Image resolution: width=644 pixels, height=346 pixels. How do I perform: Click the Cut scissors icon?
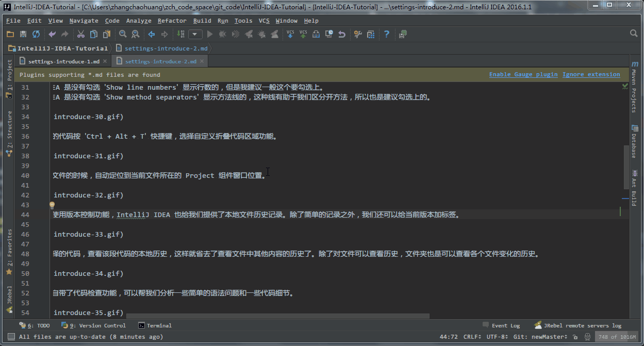tap(80, 34)
